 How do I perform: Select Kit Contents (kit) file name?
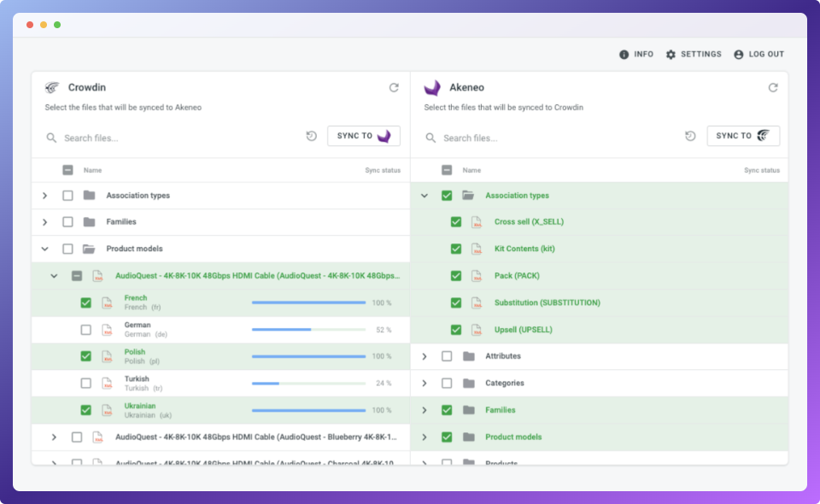(x=524, y=249)
